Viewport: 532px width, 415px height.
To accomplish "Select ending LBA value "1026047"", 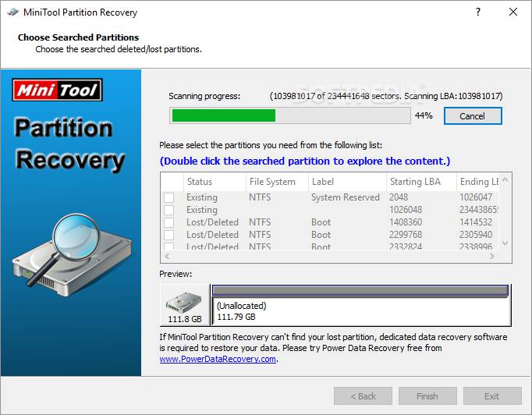I will [x=476, y=197].
